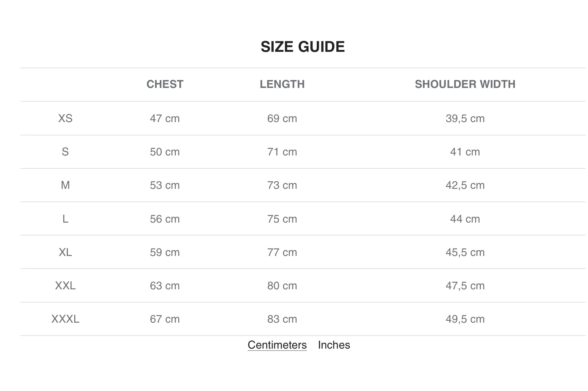Click the SIZE GUIDE heading

pos(303,47)
